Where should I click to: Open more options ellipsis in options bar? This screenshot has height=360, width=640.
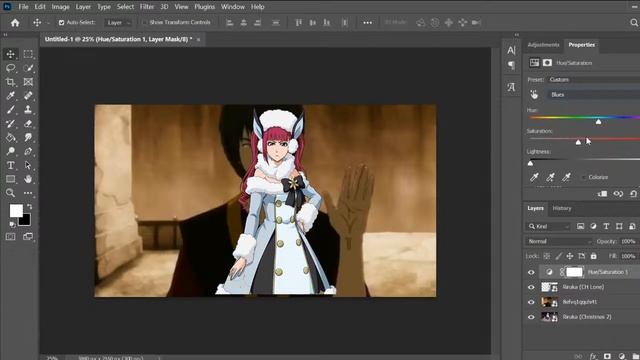click(x=367, y=23)
